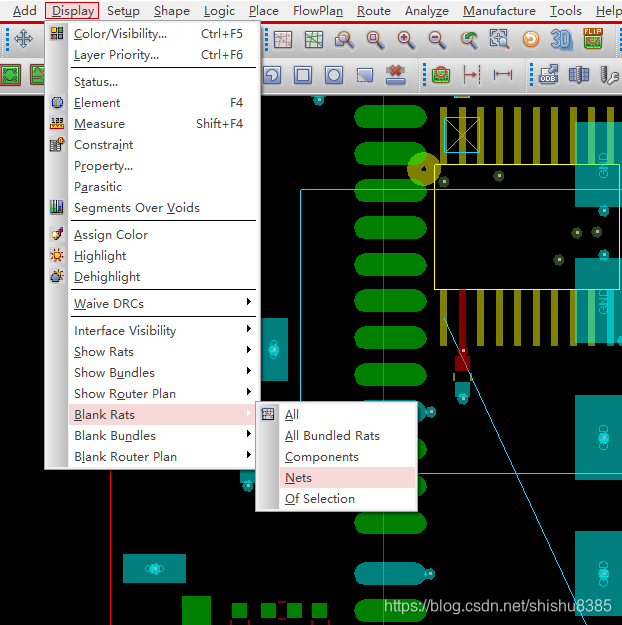This screenshot has height=625, width=622.
Task: Select the circle shape tool icon
Action: pyautogui.click(x=334, y=75)
